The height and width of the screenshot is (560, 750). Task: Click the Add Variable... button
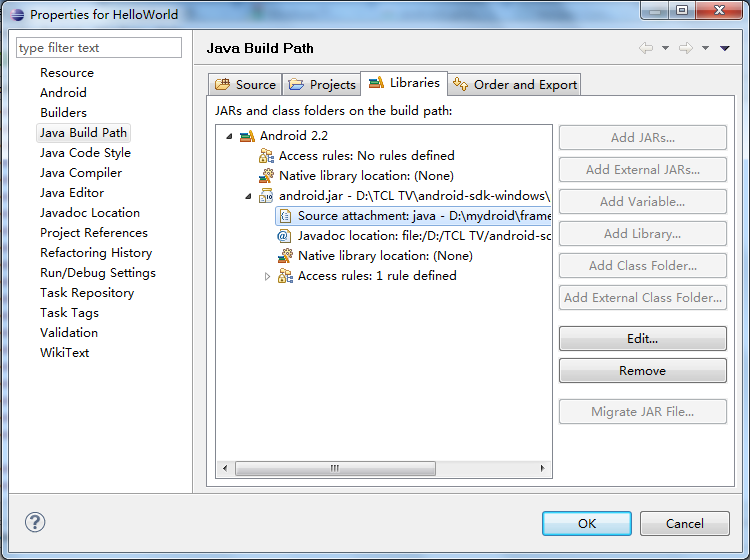pos(642,202)
